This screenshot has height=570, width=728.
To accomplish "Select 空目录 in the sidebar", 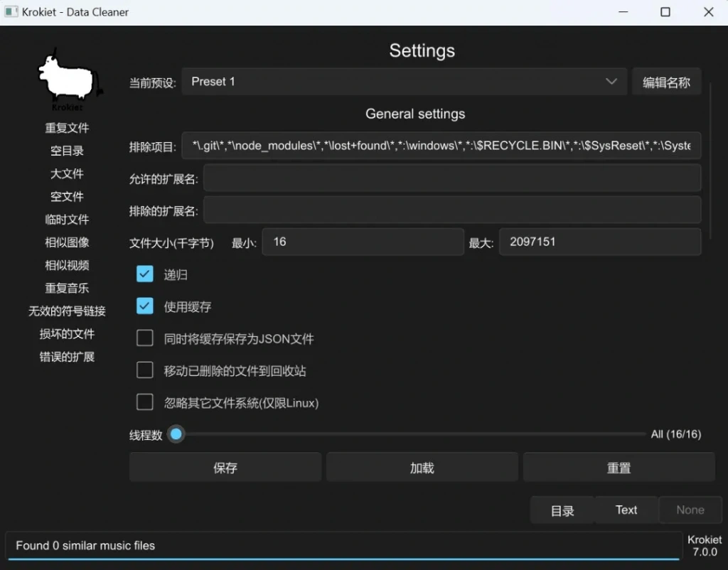I will [67, 151].
